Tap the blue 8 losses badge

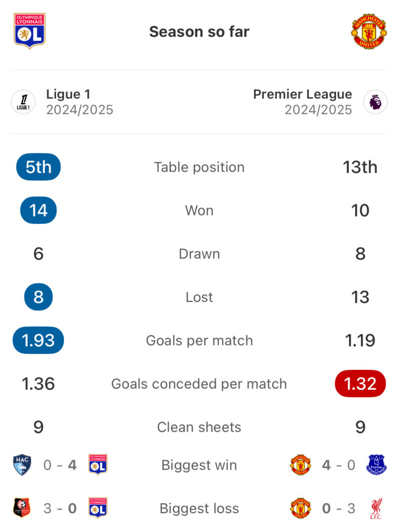click(38, 297)
